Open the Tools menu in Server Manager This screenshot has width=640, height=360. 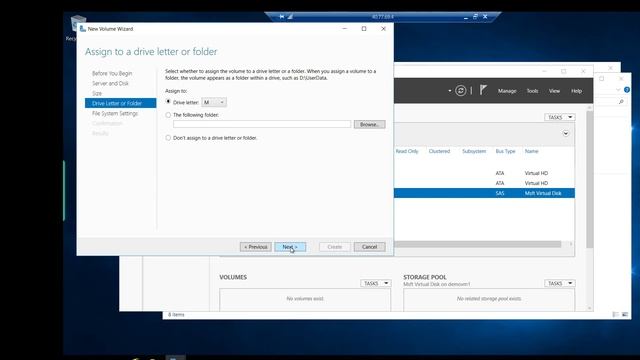[532, 91]
